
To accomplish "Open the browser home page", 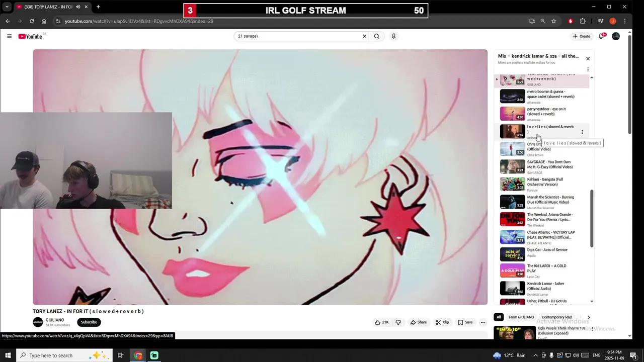I will click(x=44, y=21).
